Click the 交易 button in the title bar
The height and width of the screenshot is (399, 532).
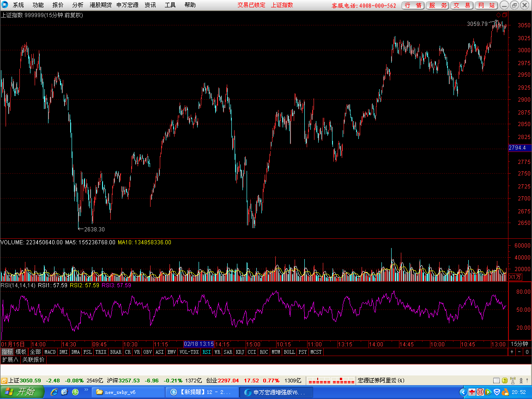[x=462, y=6]
